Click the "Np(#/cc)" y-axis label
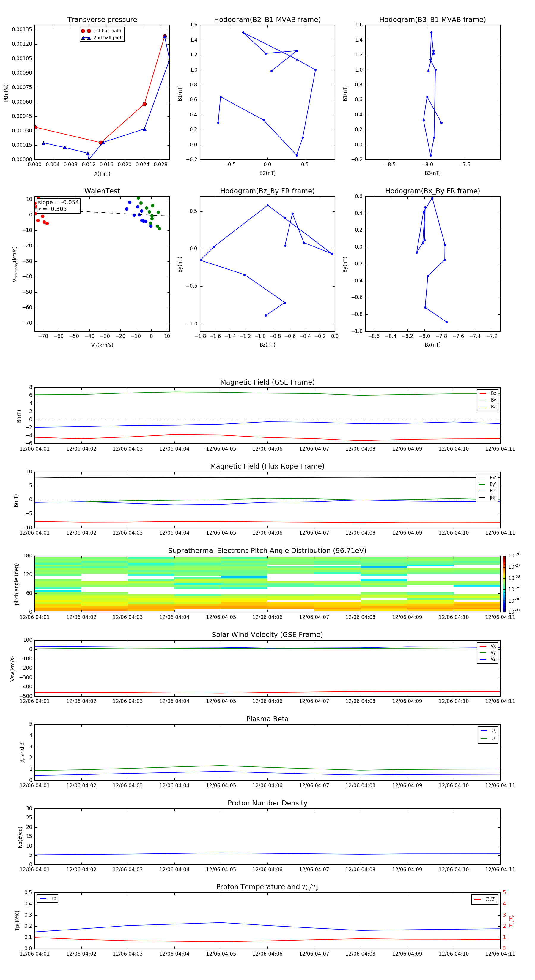Image resolution: width=535 pixels, height=980 pixels. [x=20, y=837]
